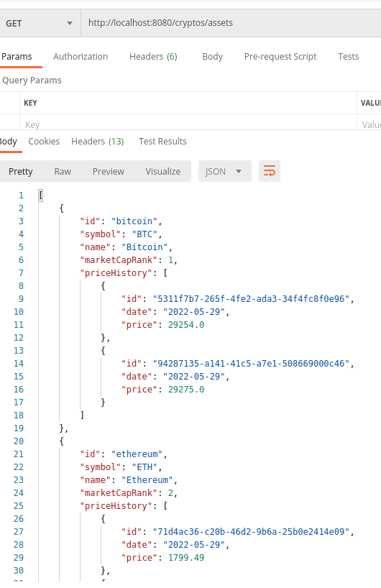Toggle the wrap lines icon
This screenshot has height=588, width=381.
click(270, 171)
